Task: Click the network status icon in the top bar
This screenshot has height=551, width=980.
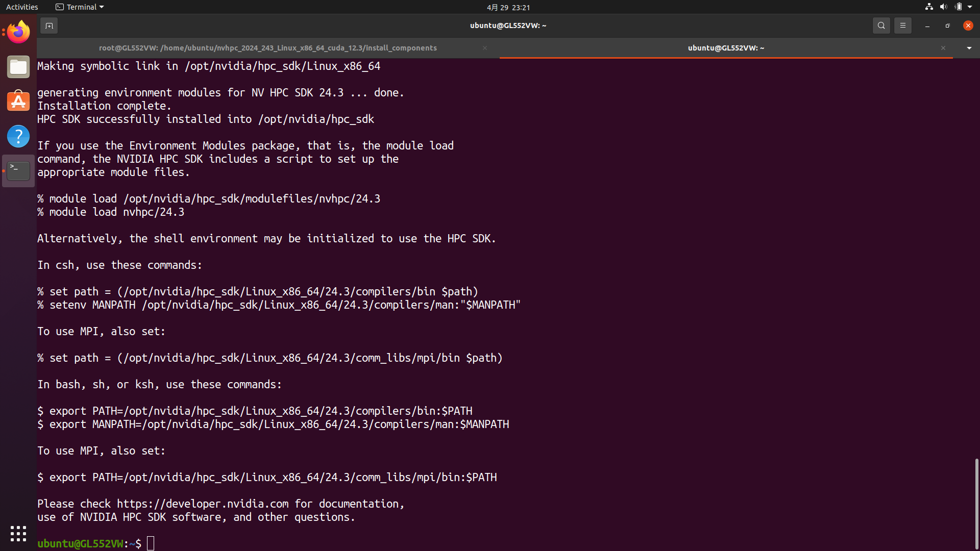Action: click(x=928, y=7)
